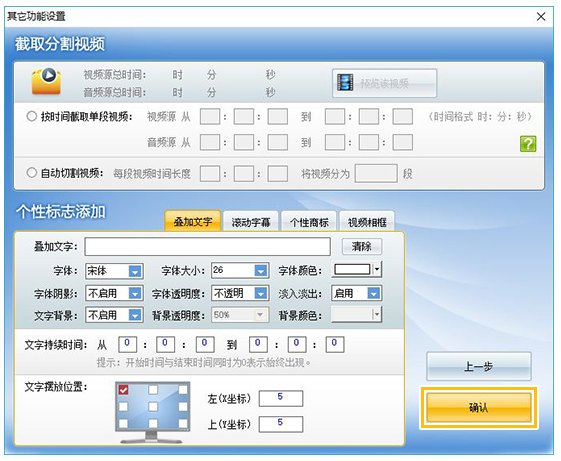
Task: Go back with the 上一步 button
Action: [x=479, y=367]
